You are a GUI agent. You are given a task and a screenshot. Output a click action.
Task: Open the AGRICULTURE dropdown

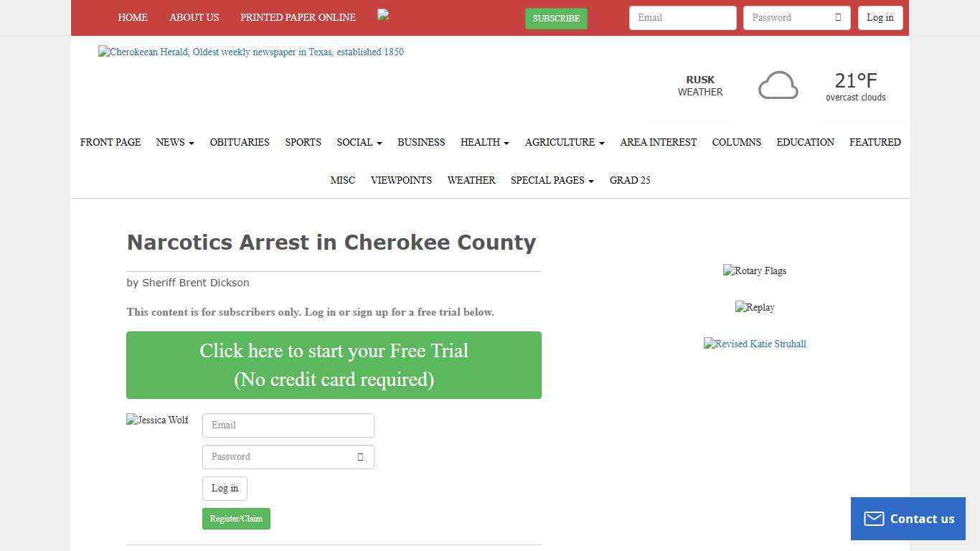tap(565, 142)
